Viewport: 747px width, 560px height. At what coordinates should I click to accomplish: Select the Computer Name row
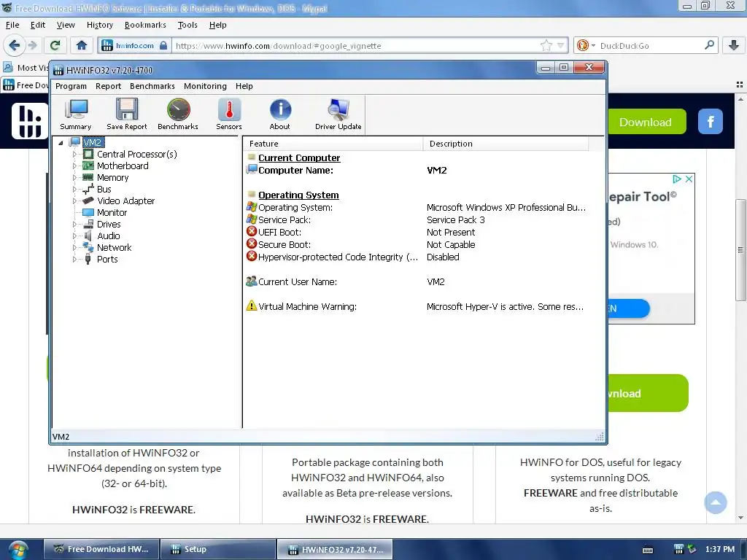pyautogui.click(x=417, y=171)
